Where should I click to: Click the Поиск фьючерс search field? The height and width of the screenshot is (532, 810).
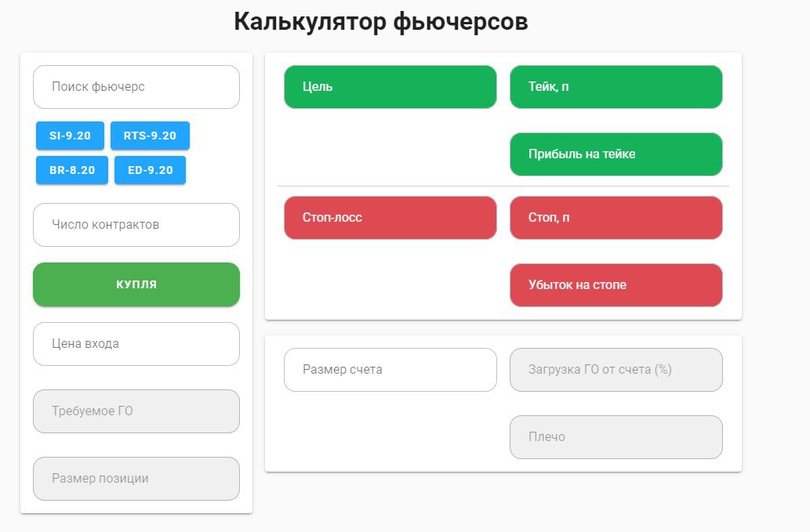(x=136, y=87)
